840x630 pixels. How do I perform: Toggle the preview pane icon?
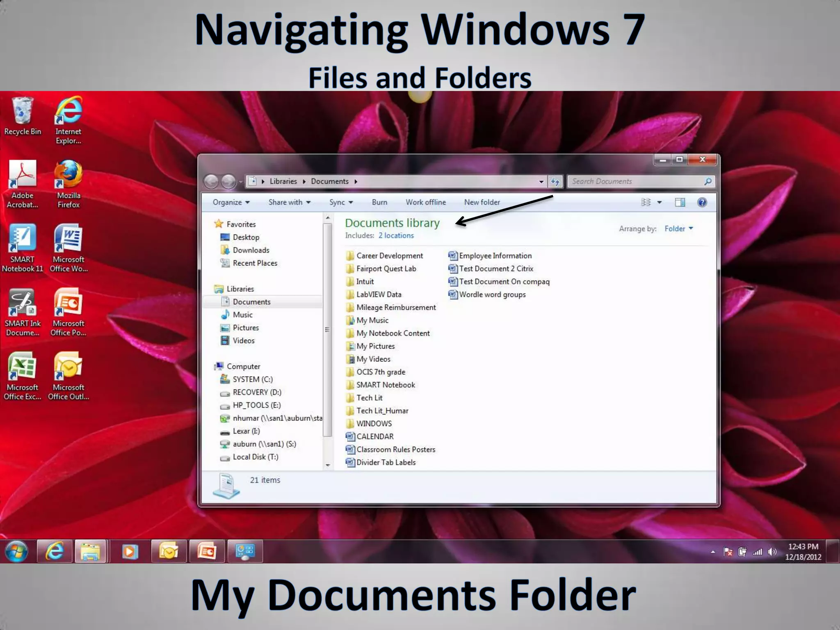coord(680,202)
